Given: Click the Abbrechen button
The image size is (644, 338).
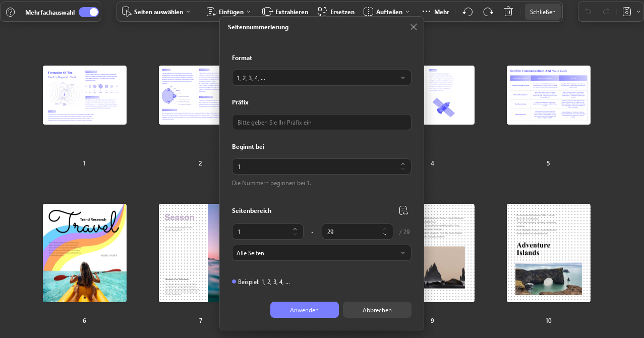Looking at the screenshot, I should [377, 310].
